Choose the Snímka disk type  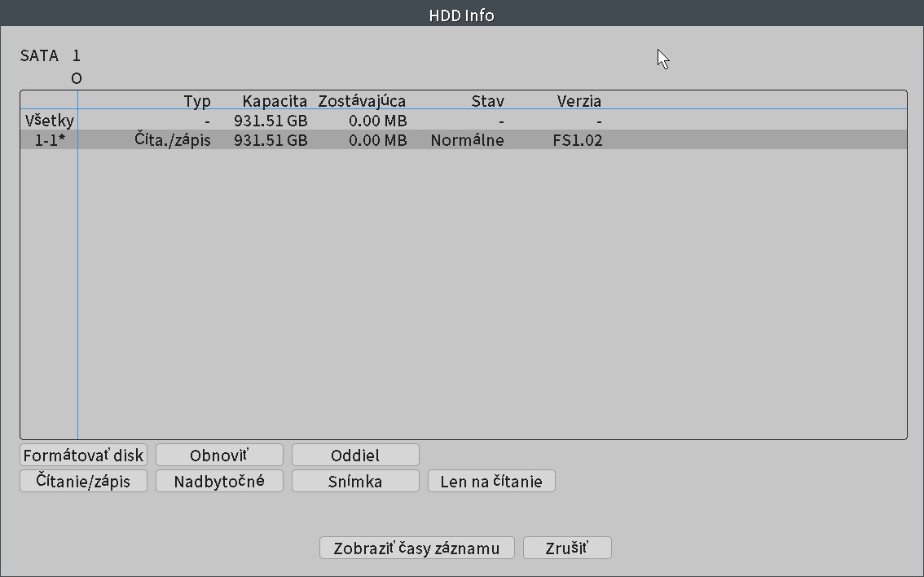click(x=355, y=481)
